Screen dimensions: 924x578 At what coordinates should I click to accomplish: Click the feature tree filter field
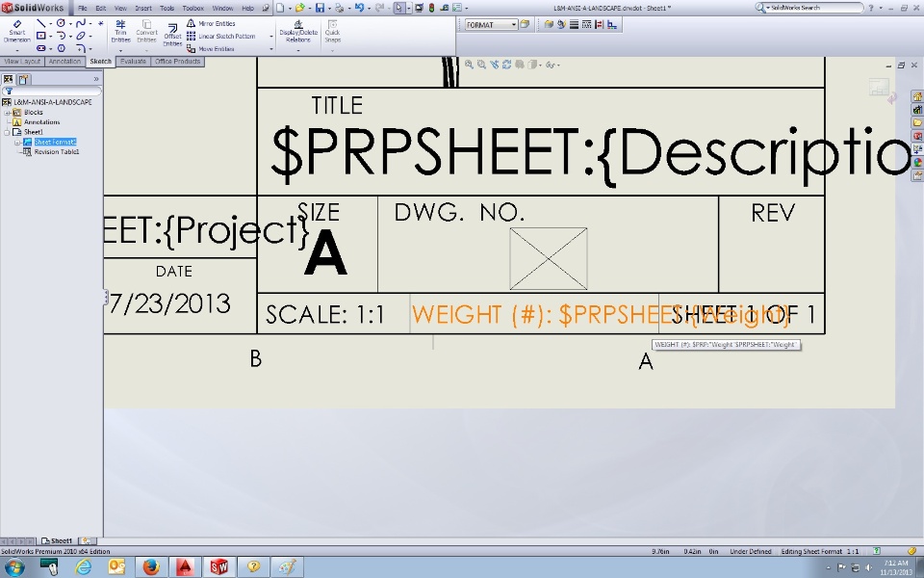[x=52, y=91]
